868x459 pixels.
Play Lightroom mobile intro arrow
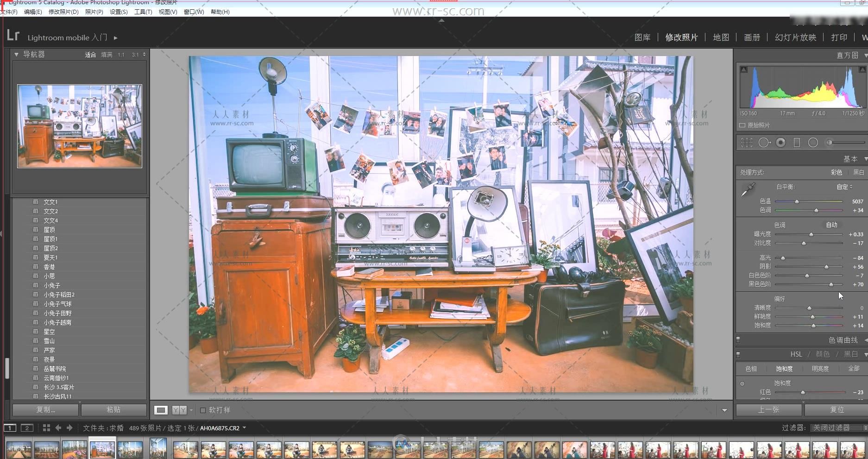point(116,38)
